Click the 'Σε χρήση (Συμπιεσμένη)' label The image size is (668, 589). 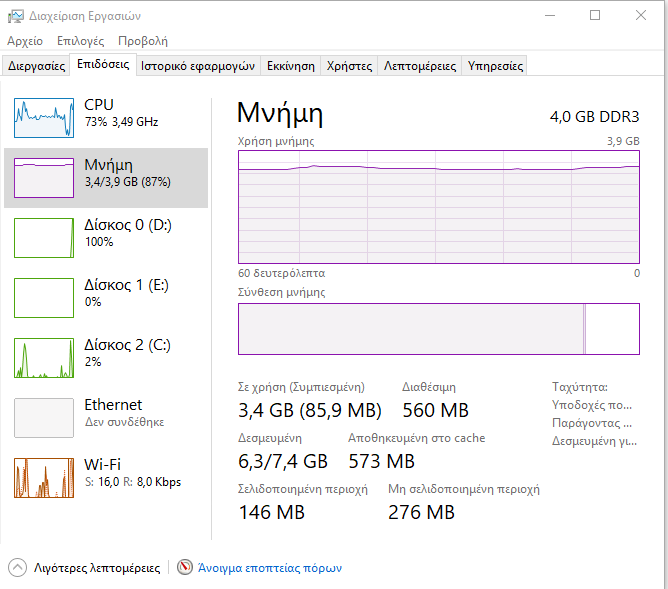coord(301,387)
